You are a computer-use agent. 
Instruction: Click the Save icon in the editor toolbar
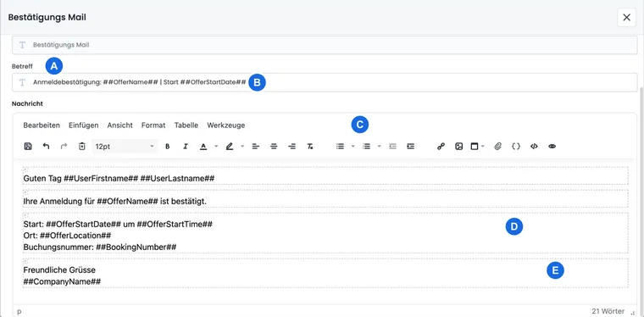click(x=28, y=146)
